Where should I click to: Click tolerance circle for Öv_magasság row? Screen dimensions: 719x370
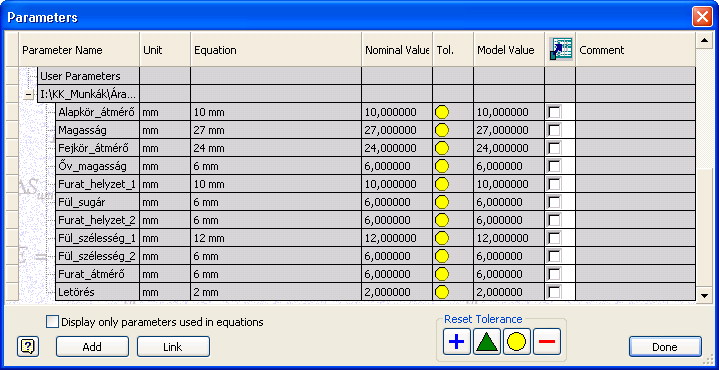tap(442, 166)
